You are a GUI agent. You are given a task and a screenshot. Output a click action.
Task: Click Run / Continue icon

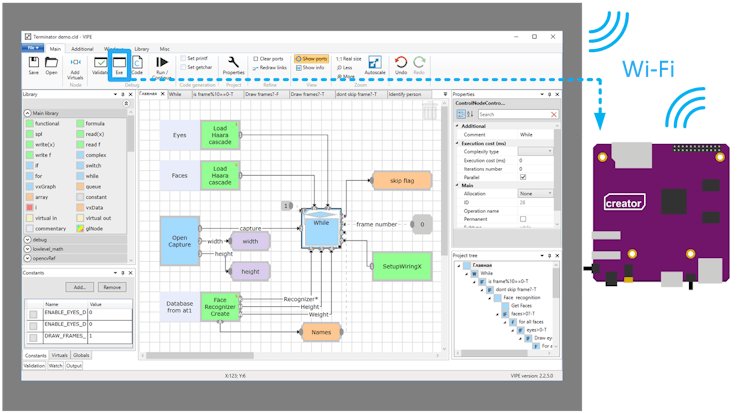pyautogui.click(x=162, y=67)
